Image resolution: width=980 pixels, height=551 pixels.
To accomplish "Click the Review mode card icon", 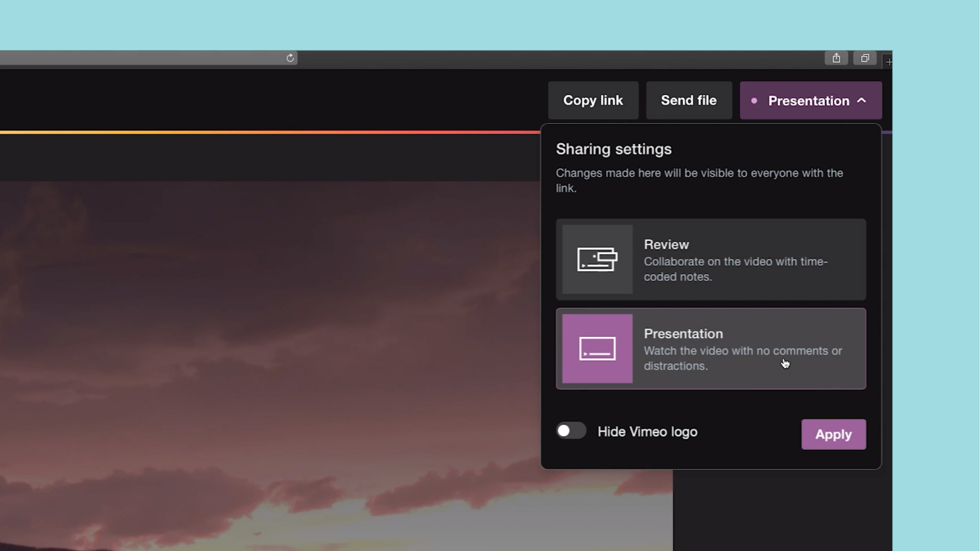I will click(596, 259).
